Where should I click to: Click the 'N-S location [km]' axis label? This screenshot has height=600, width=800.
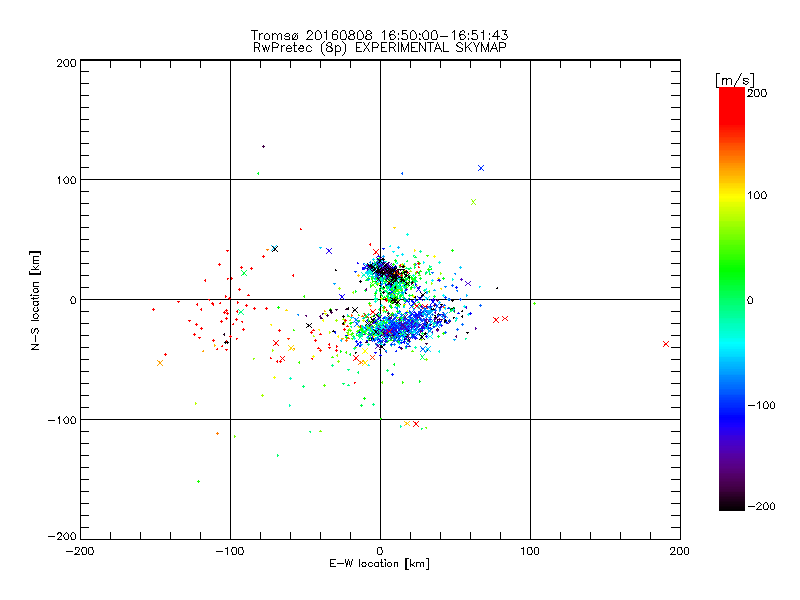[x=35, y=301]
